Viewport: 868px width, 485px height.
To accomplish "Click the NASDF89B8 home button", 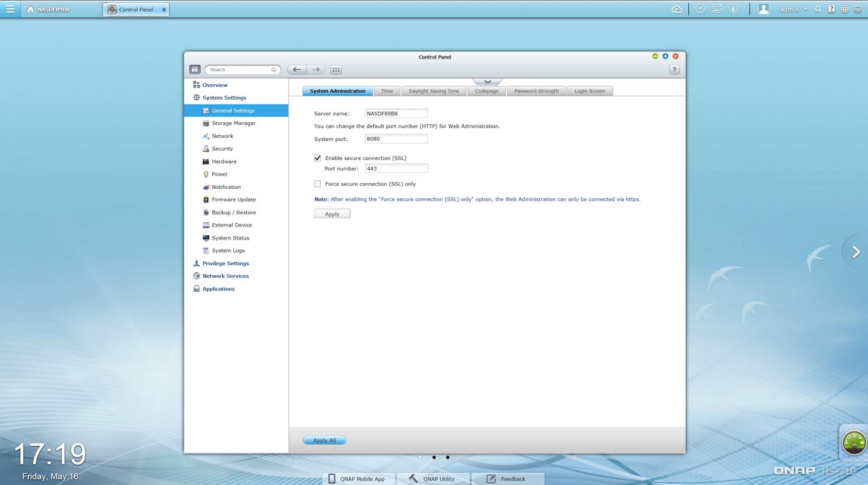I will coord(48,9).
